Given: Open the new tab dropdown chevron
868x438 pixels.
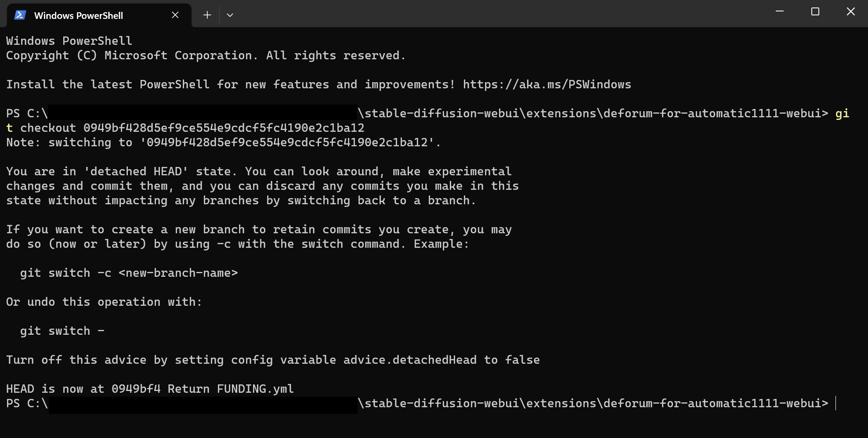Looking at the screenshot, I should 230,14.
